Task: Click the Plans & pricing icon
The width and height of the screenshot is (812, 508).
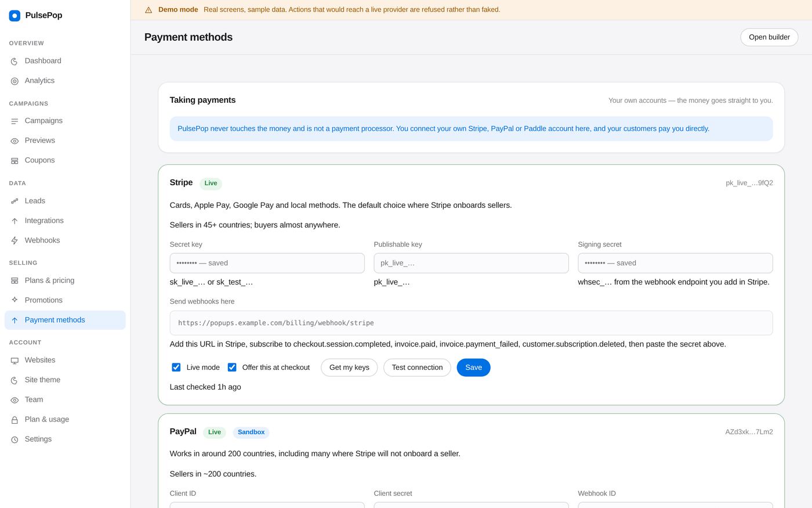Action: [14, 281]
